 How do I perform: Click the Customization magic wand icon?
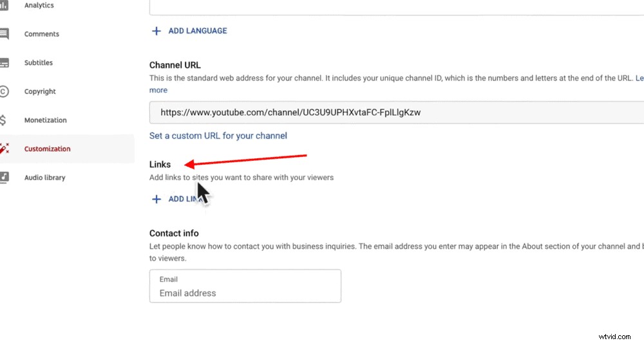point(4,149)
